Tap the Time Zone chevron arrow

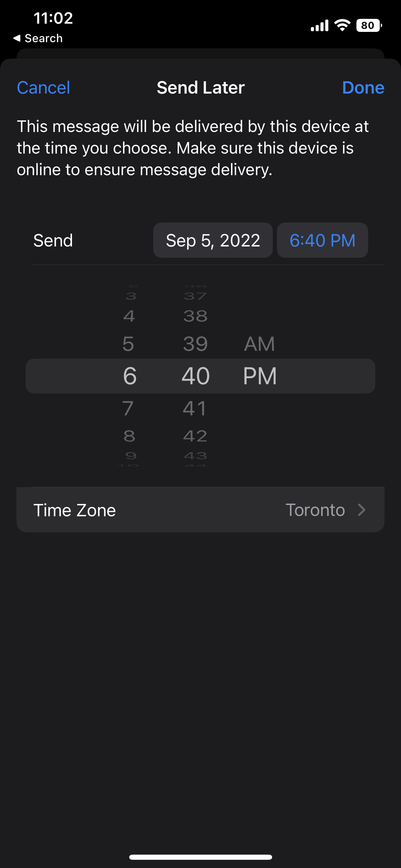[362, 510]
